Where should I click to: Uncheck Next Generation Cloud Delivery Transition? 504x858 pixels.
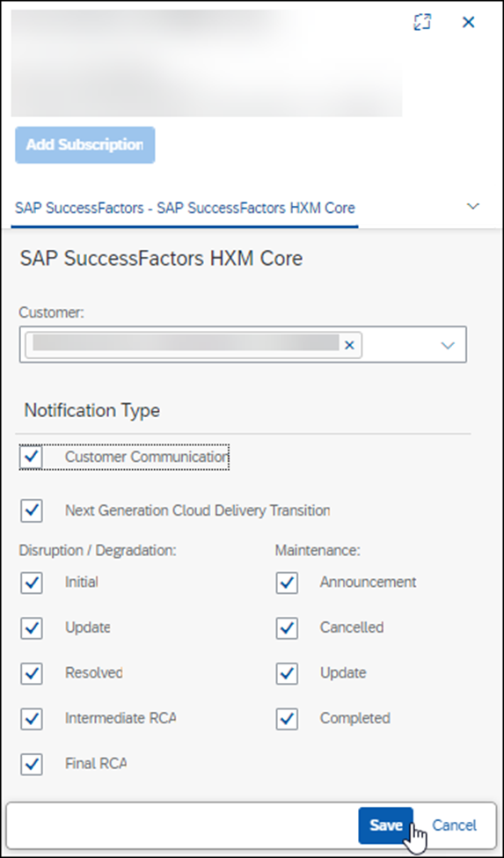[x=31, y=510]
